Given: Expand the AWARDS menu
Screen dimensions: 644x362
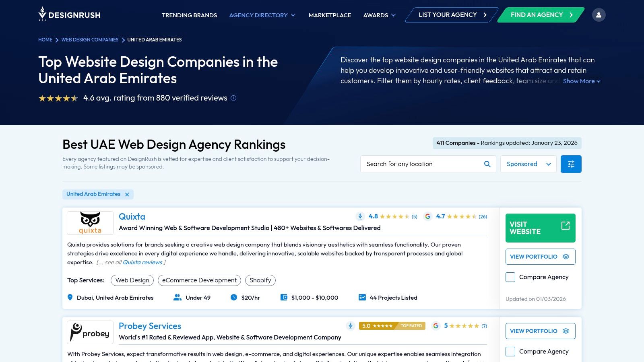Looking at the screenshot, I should [x=379, y=15].
